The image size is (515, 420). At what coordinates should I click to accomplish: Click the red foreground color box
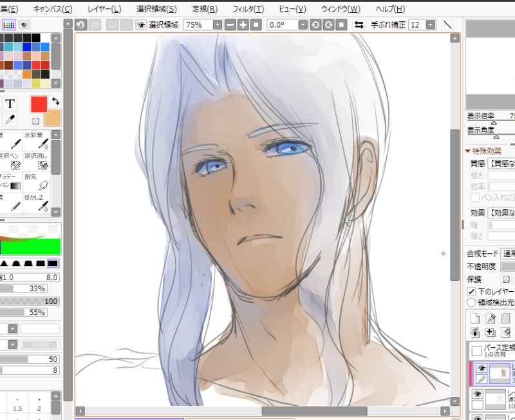tap(39, 104)
